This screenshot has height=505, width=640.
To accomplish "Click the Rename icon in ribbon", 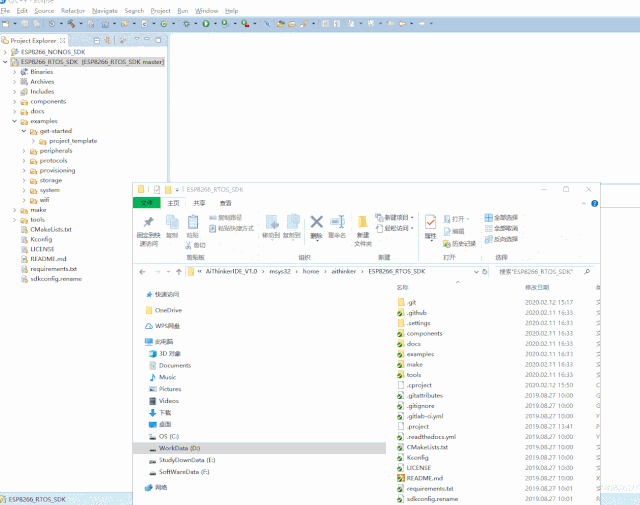I will click(x=337, y=222).
